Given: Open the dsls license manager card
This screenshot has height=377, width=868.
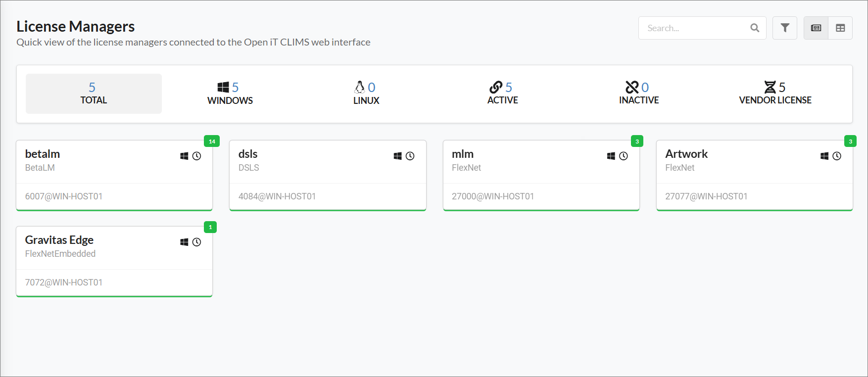Looking at the screenshot, I should coord(328,175).
